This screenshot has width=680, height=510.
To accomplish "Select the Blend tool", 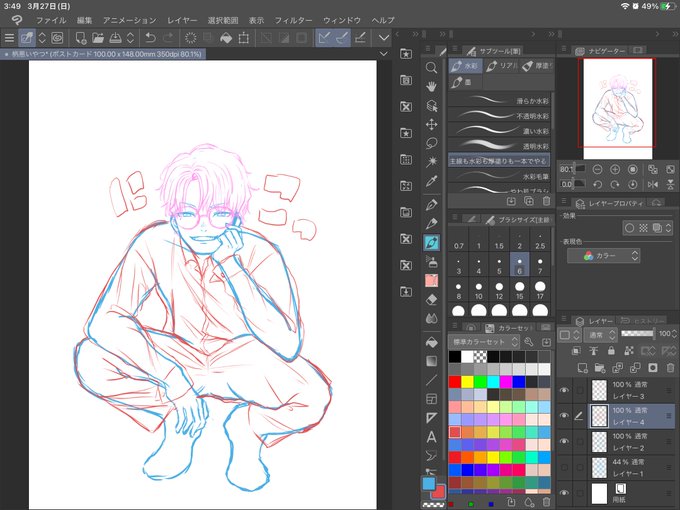I will click(x=431, y=319).
